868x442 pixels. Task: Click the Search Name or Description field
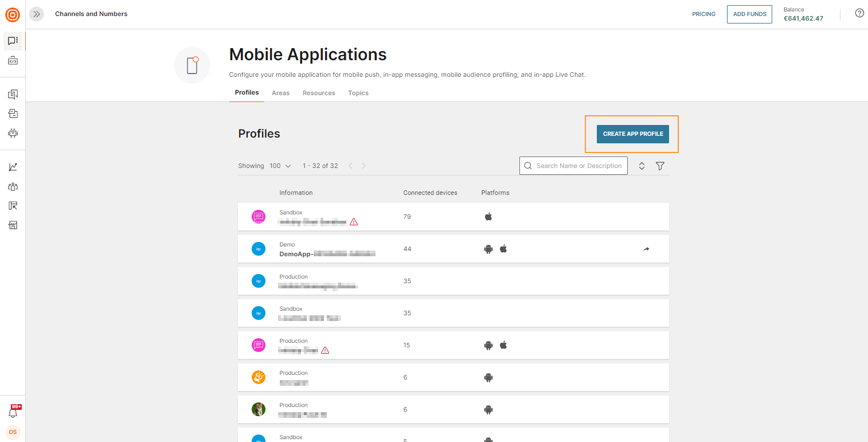pos(578,166)
